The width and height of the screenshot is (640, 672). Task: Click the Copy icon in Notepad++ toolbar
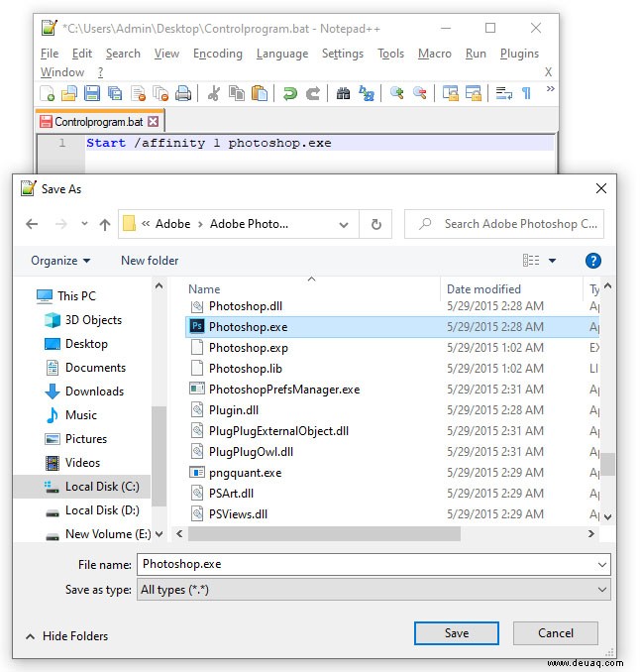click(236, 93)
